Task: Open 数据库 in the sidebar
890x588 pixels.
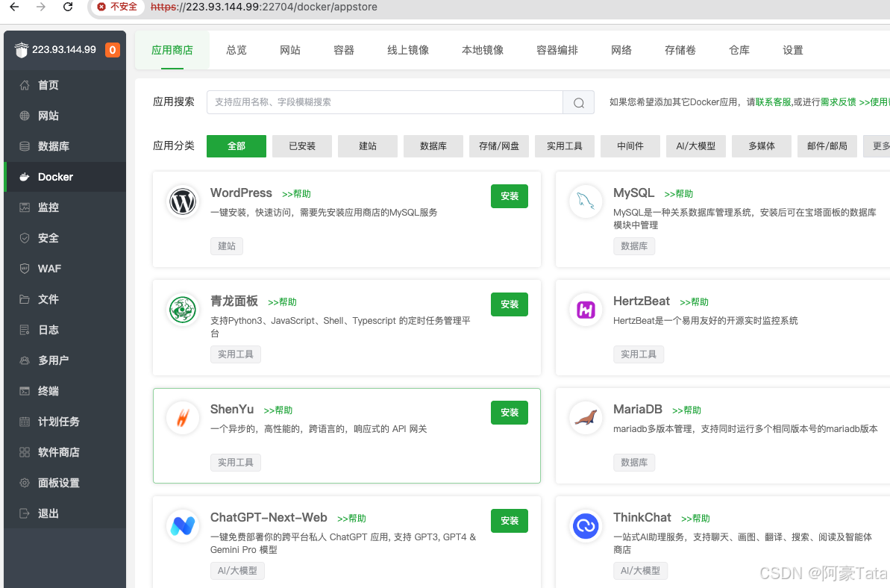Action: 65,146
